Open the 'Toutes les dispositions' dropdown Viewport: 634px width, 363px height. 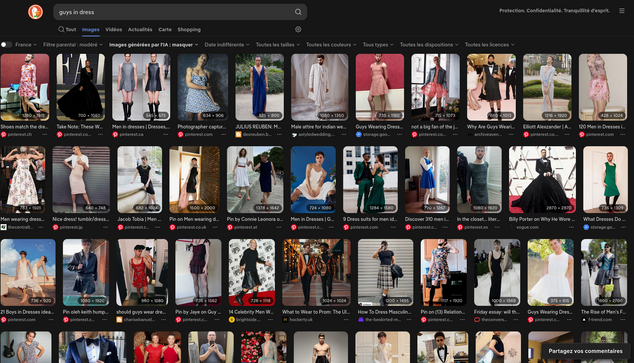pyautogui.click(x=429, y=44)
